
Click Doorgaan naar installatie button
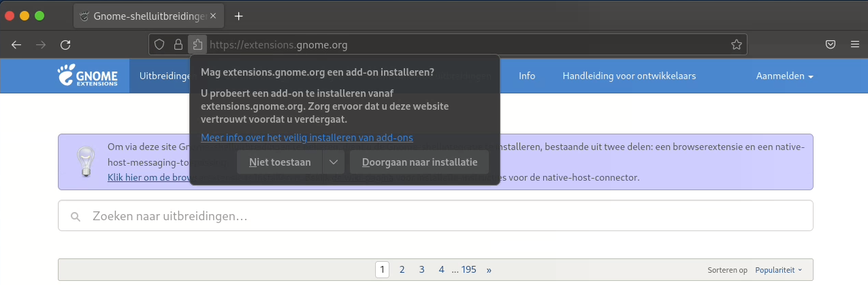pos(419,162)
